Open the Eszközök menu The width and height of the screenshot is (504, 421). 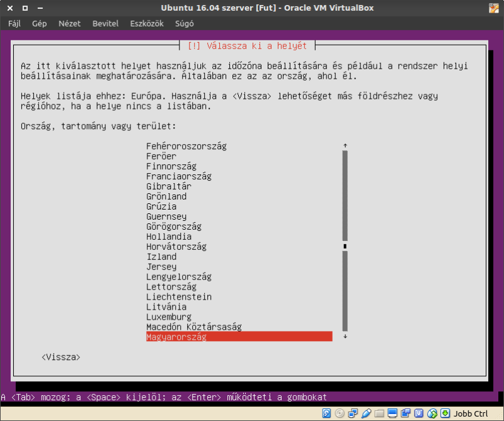point(147,23)
